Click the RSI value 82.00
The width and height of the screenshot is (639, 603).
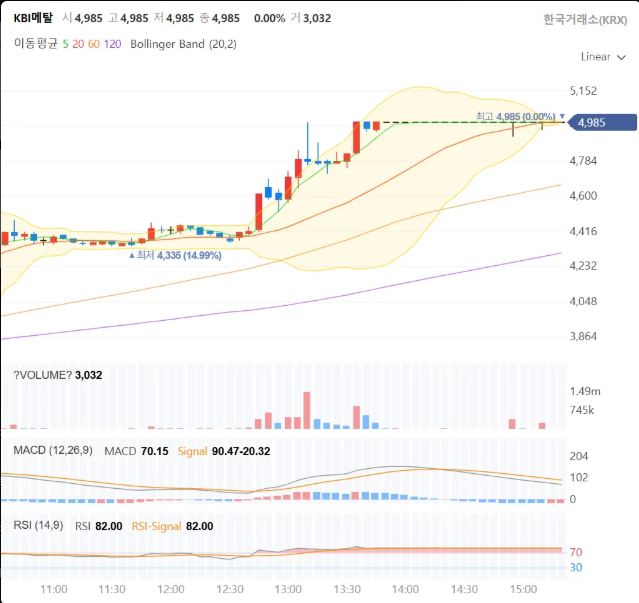[x=109, y=526]
